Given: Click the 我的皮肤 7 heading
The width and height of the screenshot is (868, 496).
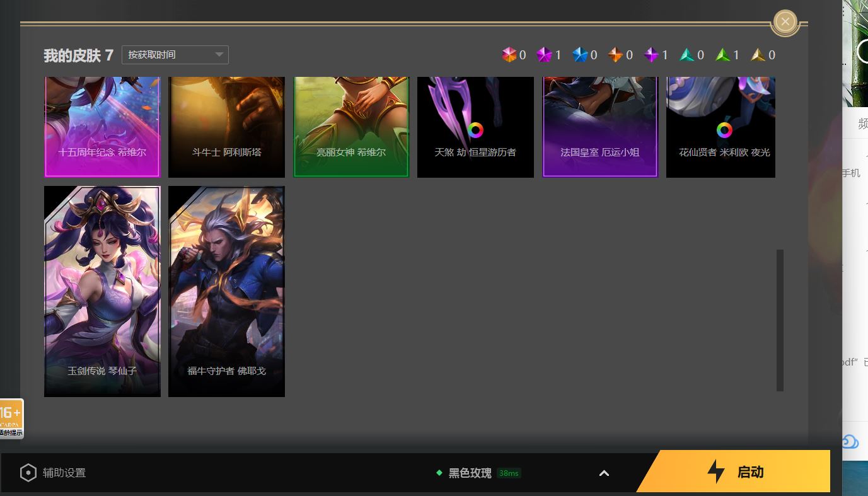Looking at the screenshot, I should pos(78,55).
